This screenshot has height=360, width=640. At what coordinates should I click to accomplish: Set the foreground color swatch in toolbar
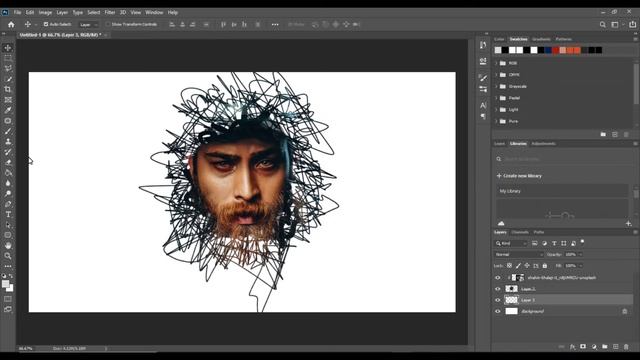point(5,284)
